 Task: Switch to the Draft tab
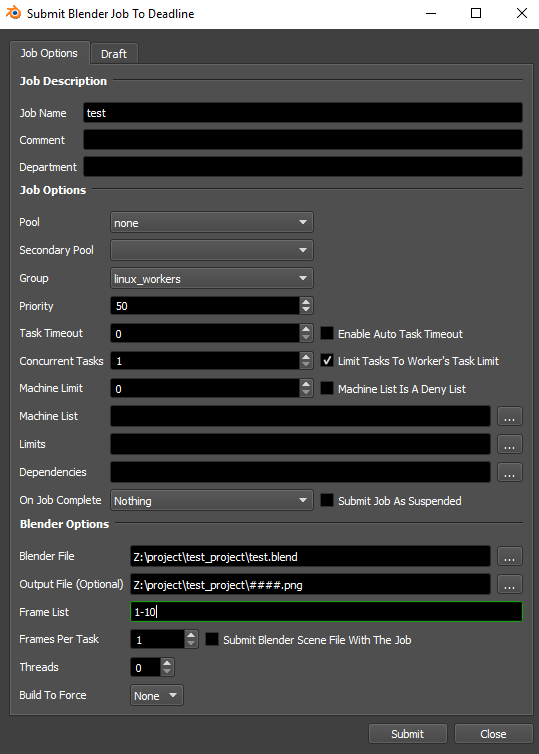pyautogui.click(x=114, y=54)
